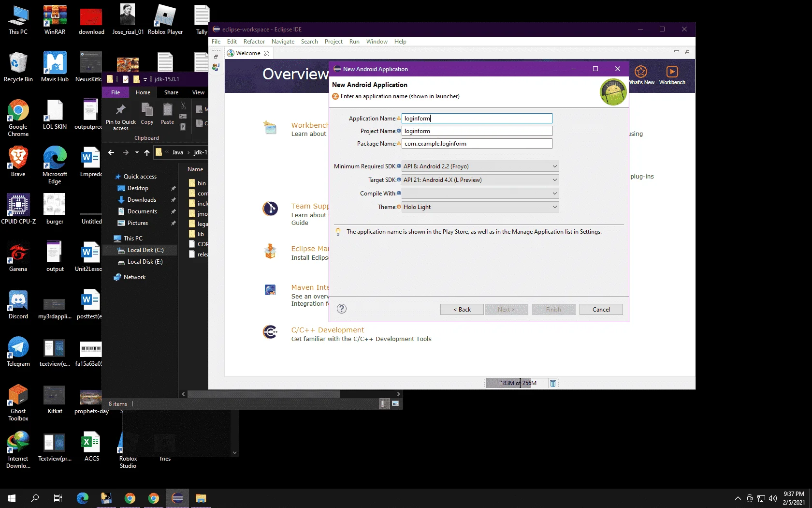This screenshot has width=812, height=508.
Task: Open the Project menu
Action: click(x=333, y=42)
